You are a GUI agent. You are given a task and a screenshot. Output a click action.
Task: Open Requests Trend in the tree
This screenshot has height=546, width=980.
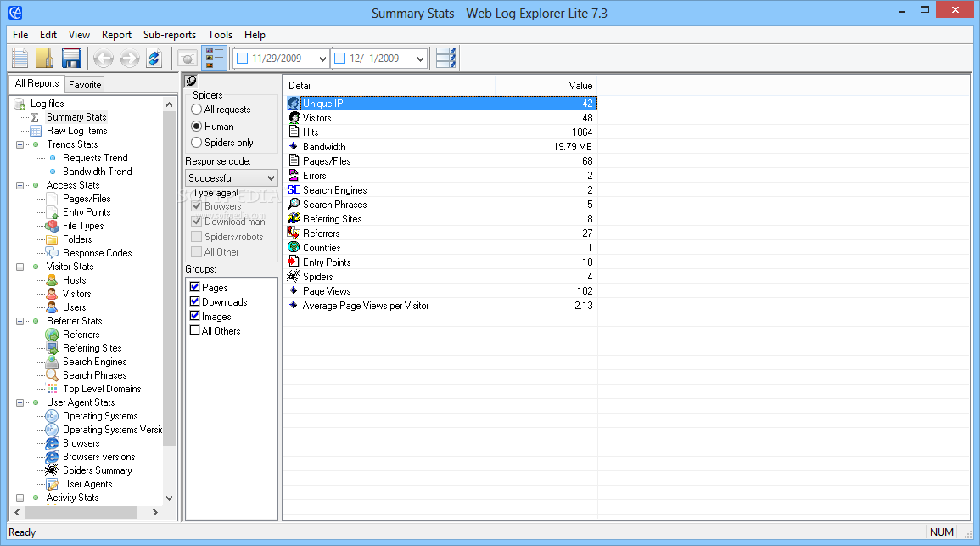(95, 158)
